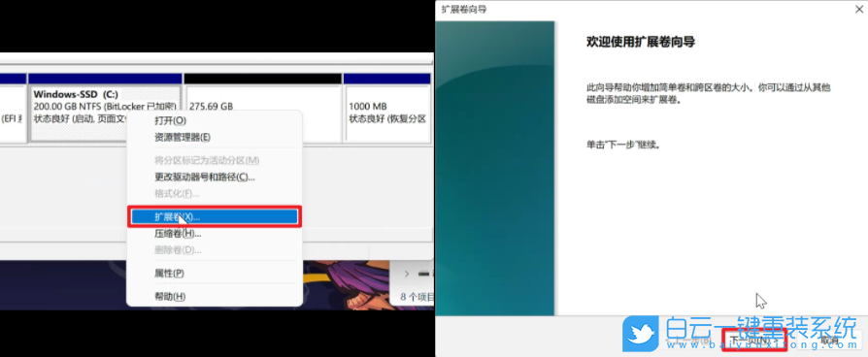Click 帮助(H) at the context menu bottom
Screen dimensions: 868x357
click(x=169, y=297)
